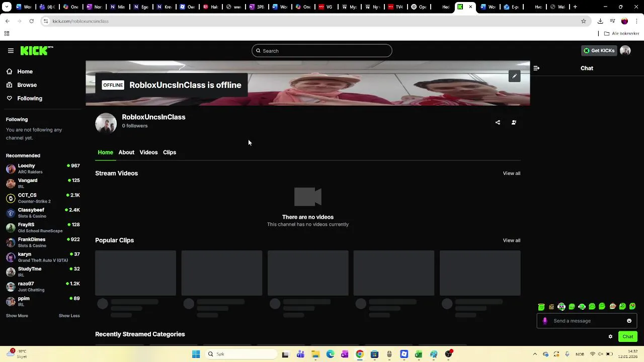Open the Vangard recommended channel
The image size is (644, 362).
pyautogui.click(x=43, y=184)
